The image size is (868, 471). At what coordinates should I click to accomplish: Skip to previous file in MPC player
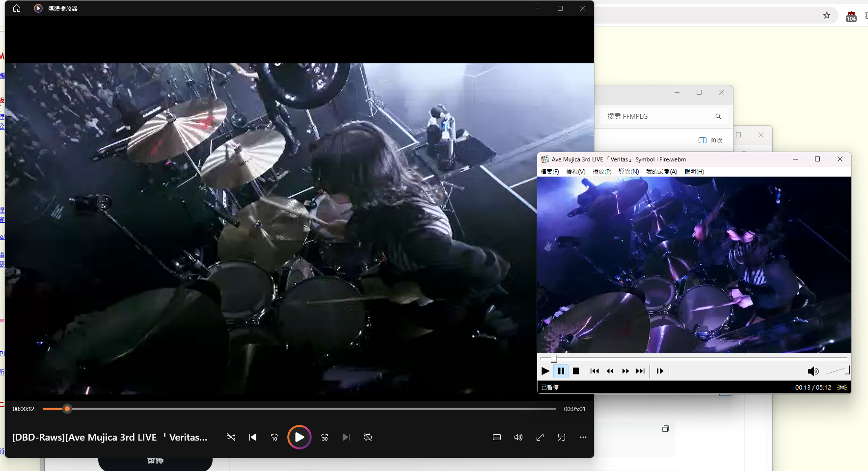pyautogui.click(x=595, y=371)
